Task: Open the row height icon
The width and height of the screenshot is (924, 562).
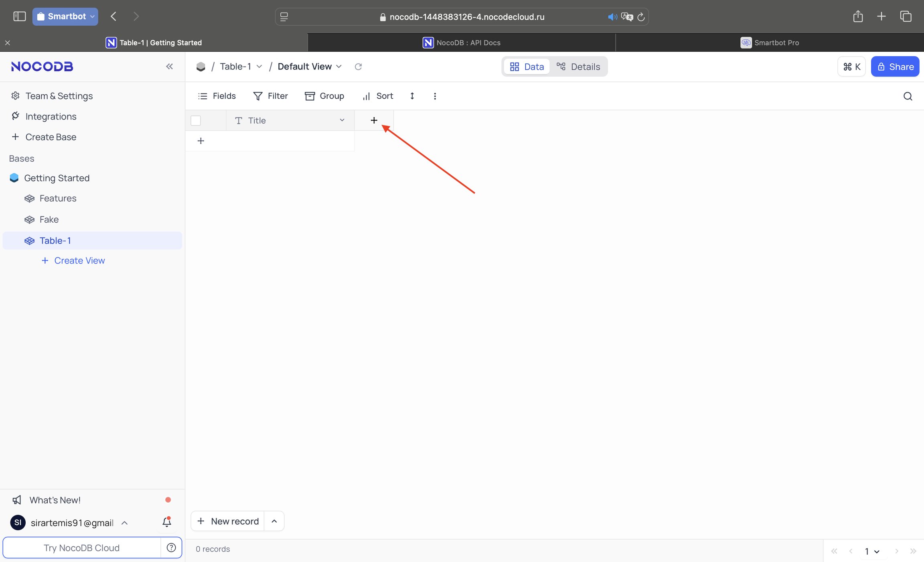Action: (x=412, y=96)
